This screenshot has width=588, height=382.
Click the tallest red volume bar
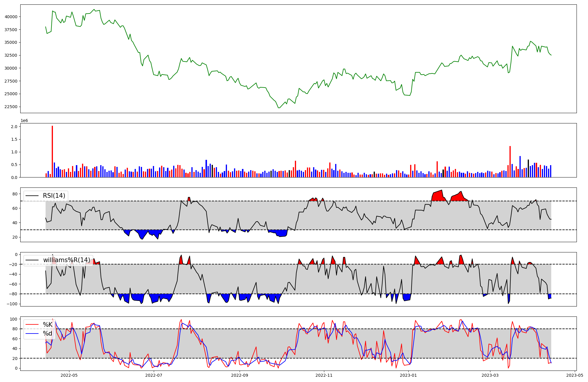pos(52,151)
